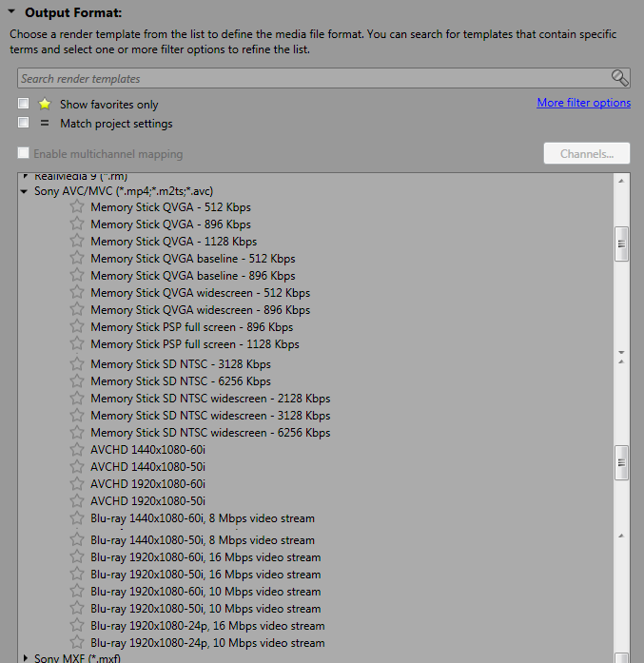Click scrollbar up arrow of template list
This screenshot has height=663, width=644.
pyautogui.click(x=621, y=181)
